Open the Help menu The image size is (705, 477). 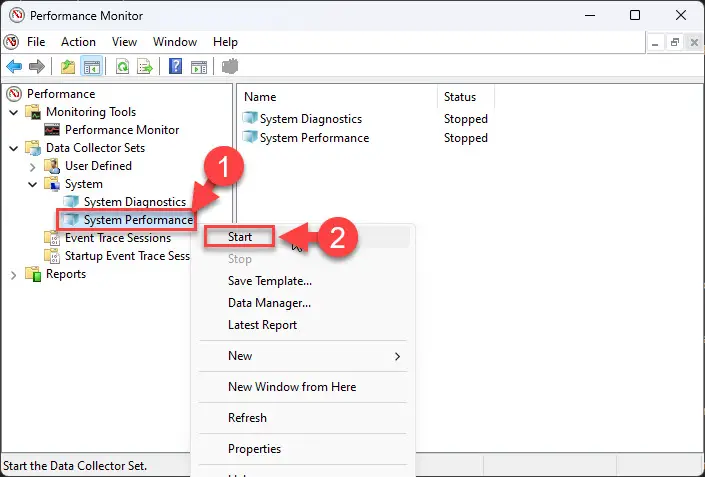[225, 42]
